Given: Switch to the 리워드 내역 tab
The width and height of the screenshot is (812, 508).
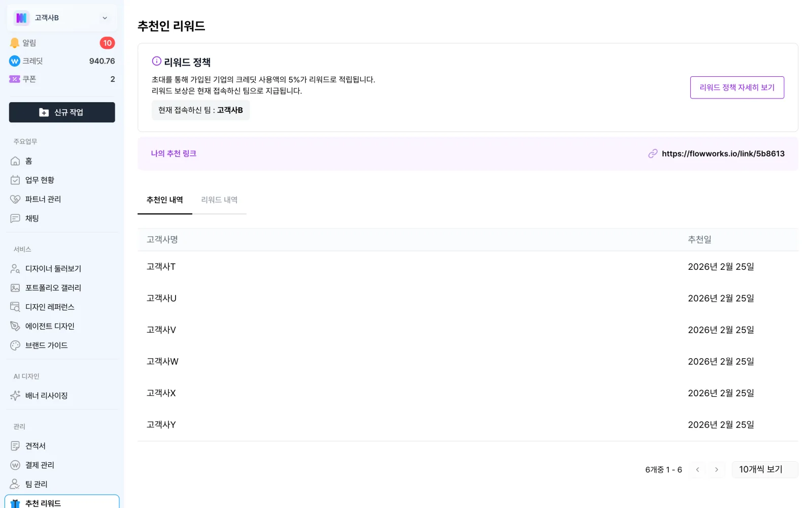Looking at the screenshot, I should tap(219, 200).
